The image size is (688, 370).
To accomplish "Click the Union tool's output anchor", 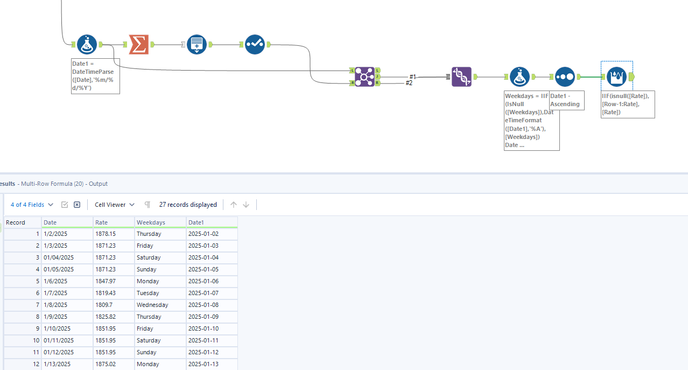I will point(475,77).
